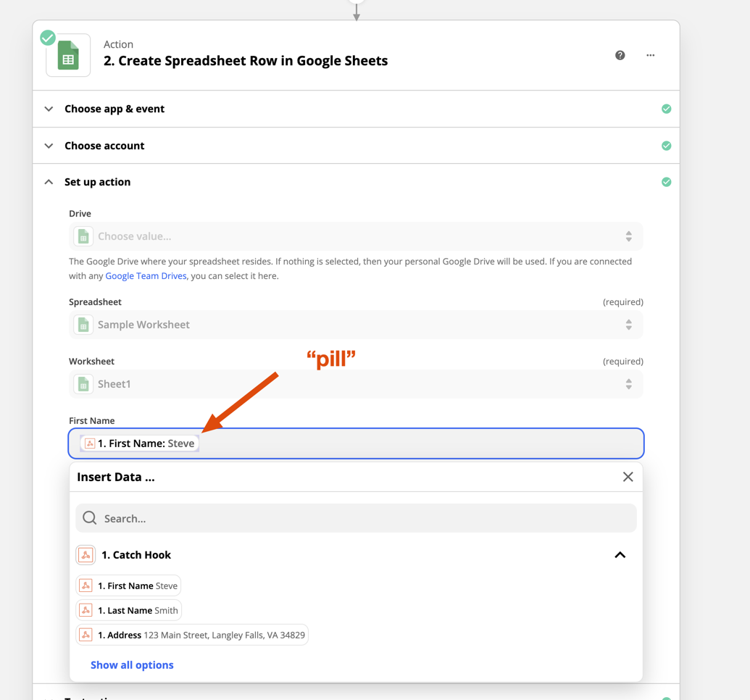Click the Insert Data search box

356,518
